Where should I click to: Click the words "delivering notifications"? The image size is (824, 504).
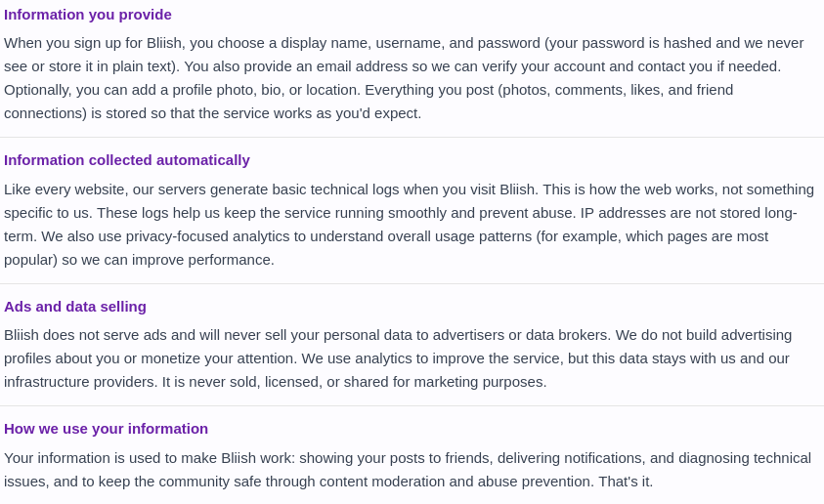pyautogui.click(x=572, y=458)
